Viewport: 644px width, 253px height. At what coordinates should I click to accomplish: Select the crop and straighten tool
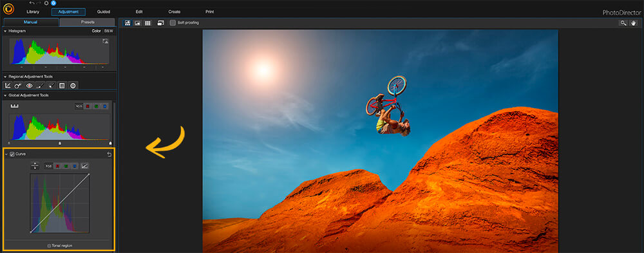[8, 86]
